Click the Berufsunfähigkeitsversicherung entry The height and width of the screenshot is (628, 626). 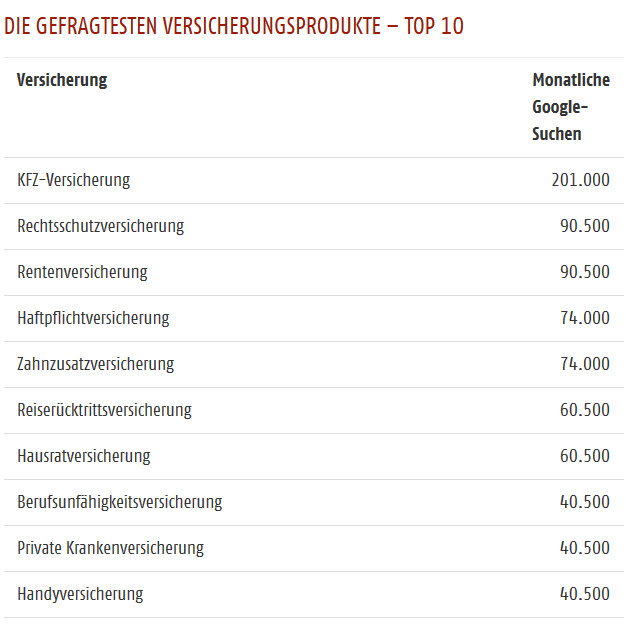pyautogui.click(x=120, y=502)
